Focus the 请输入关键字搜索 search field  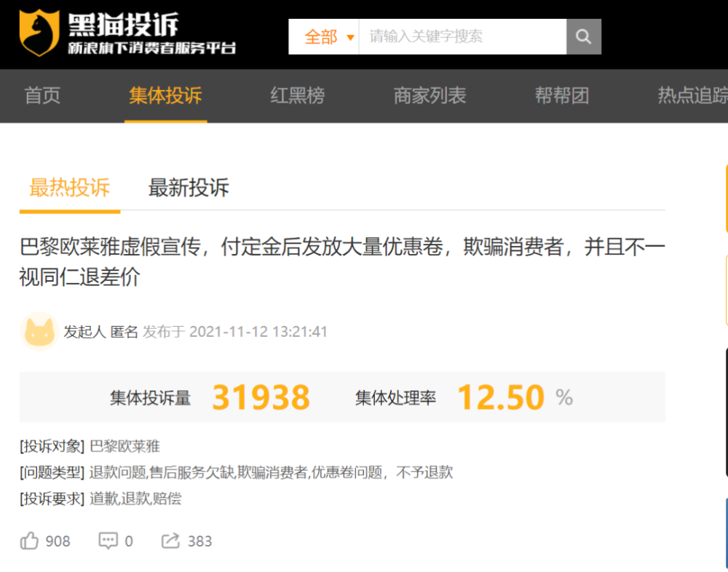click(462, 36)
